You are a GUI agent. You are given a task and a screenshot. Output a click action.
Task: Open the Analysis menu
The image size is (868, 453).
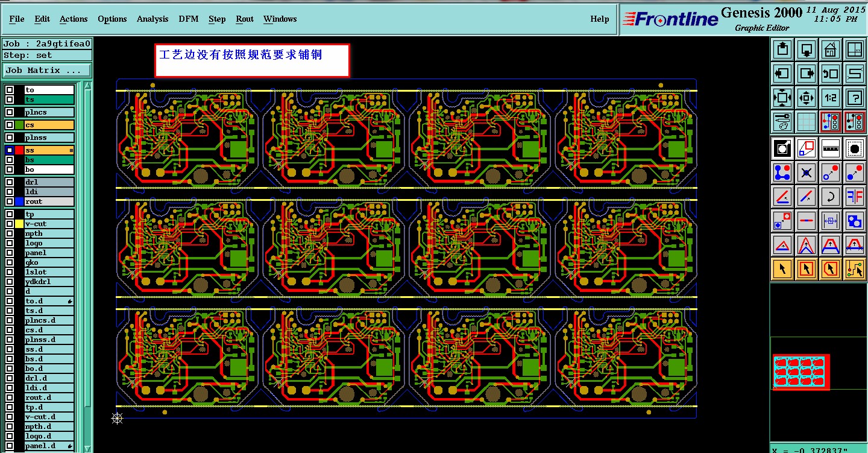tap(153, 19)
